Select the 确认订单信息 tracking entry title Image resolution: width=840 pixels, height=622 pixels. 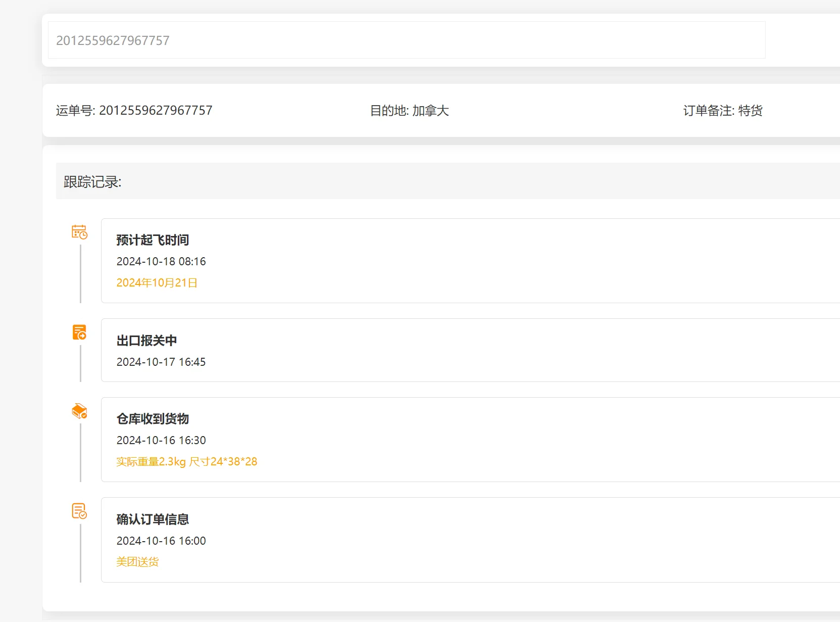click(153, 519)
